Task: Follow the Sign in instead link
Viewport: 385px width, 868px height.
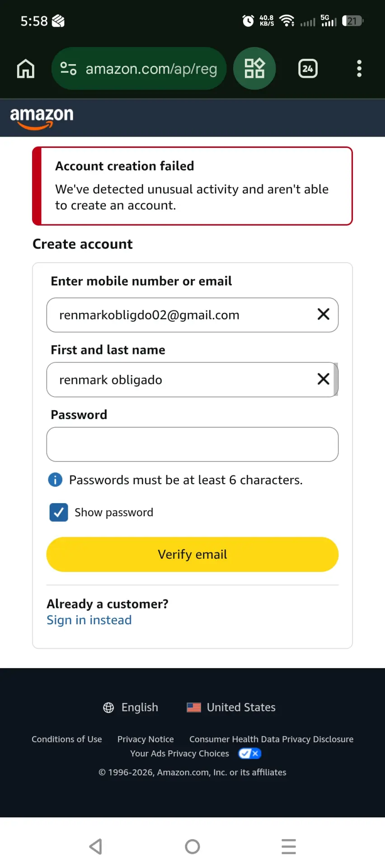Action: click(x=89, y=620)
